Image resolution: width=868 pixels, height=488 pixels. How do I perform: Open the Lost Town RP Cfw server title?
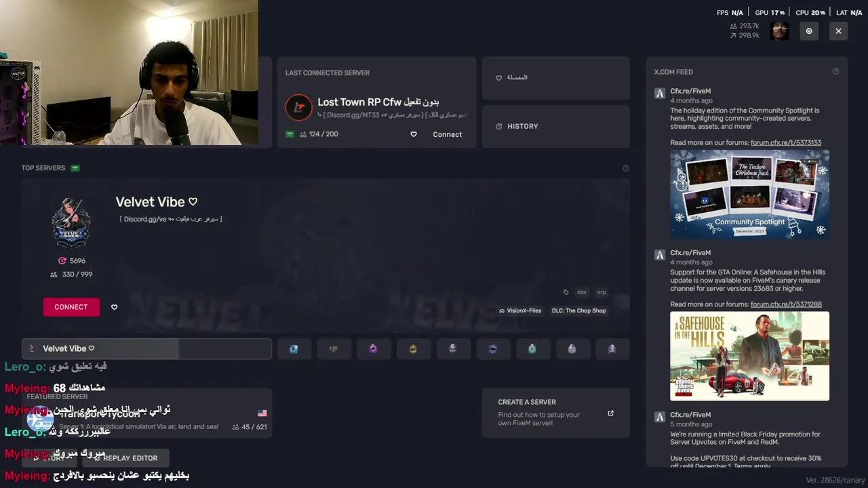tap(378, 102)
